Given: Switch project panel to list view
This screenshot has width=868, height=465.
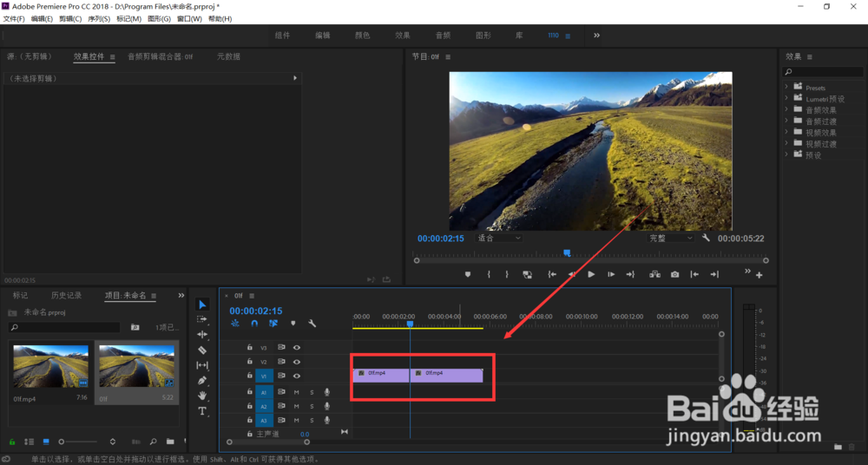Looking at the screenshot, I should pyautogui.click(x=29, y=442).
